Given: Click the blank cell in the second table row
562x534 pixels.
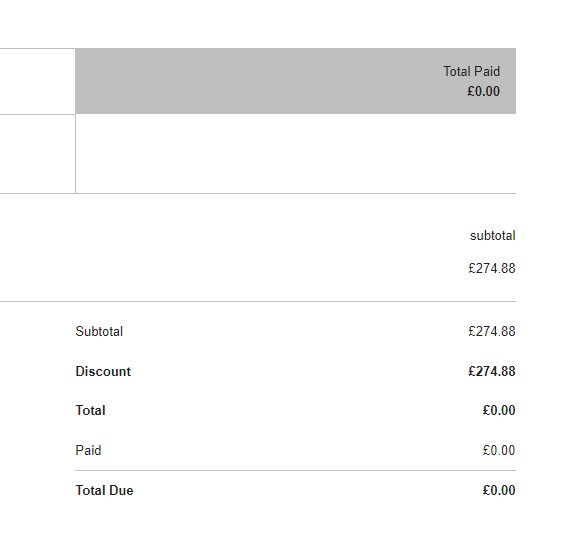Looking at the screenshot, I should click(x=37, y=154).
